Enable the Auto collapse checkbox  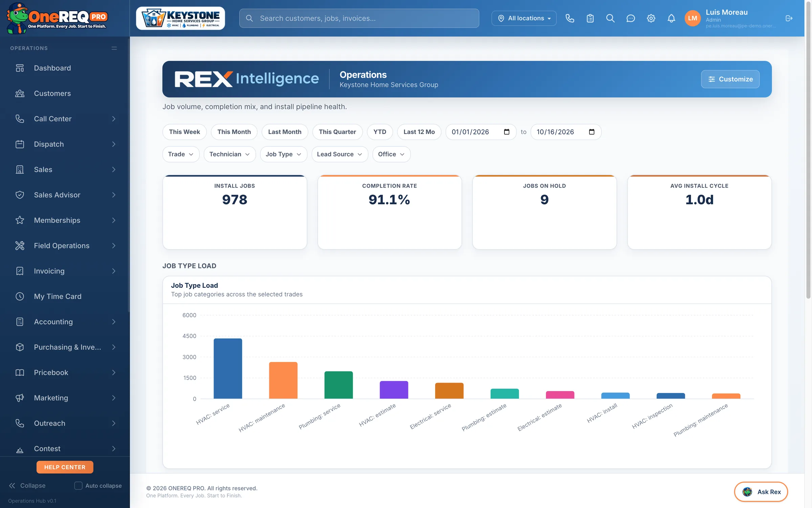tap(78, 486)
